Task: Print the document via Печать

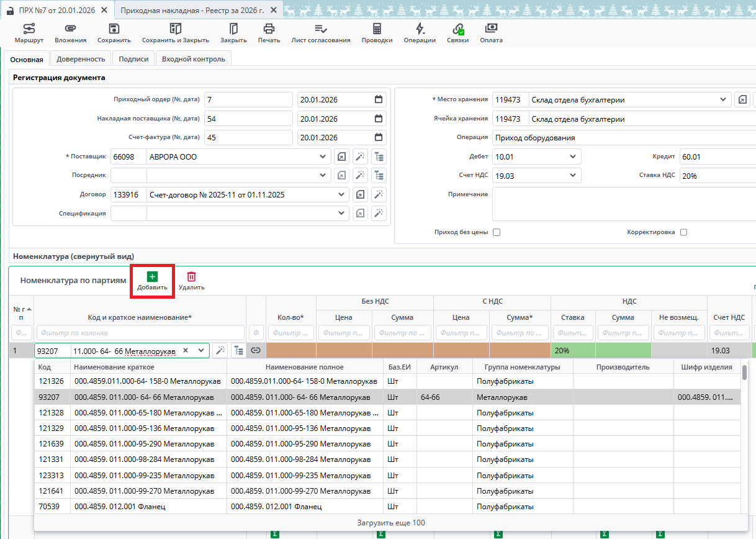Action: click(x=269, y=33)
